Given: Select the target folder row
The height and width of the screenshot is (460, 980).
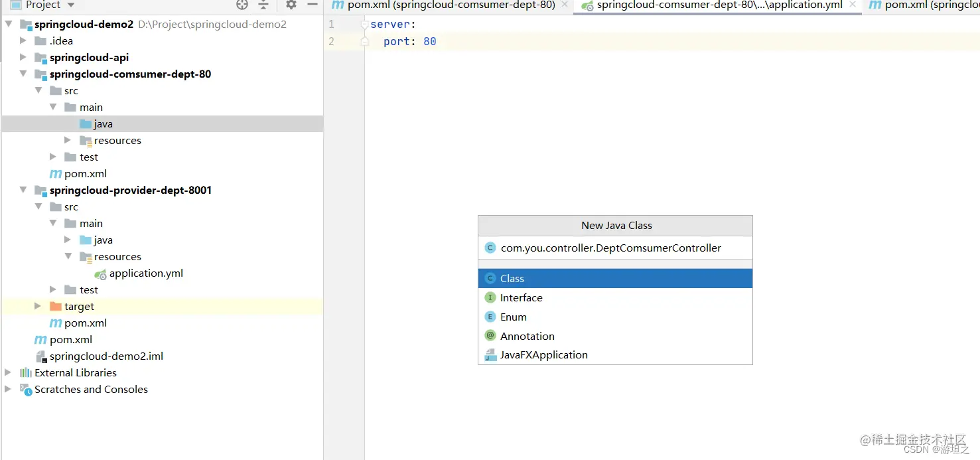Looking at the screenshot, I should click(163, 307).
